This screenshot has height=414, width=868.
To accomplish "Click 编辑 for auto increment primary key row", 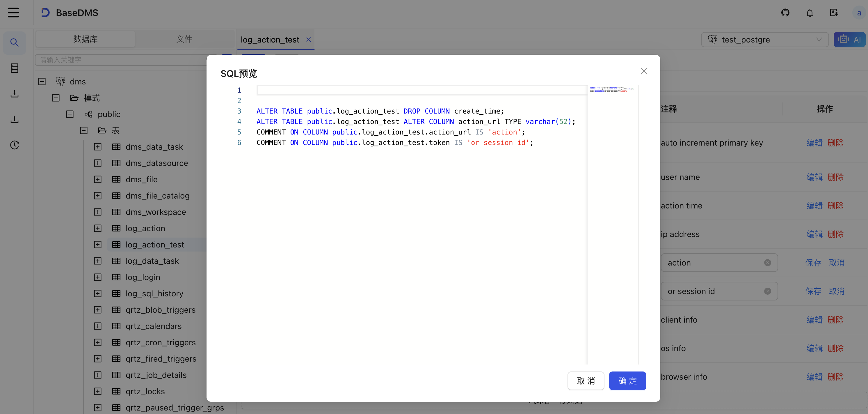I will (814, 143).
